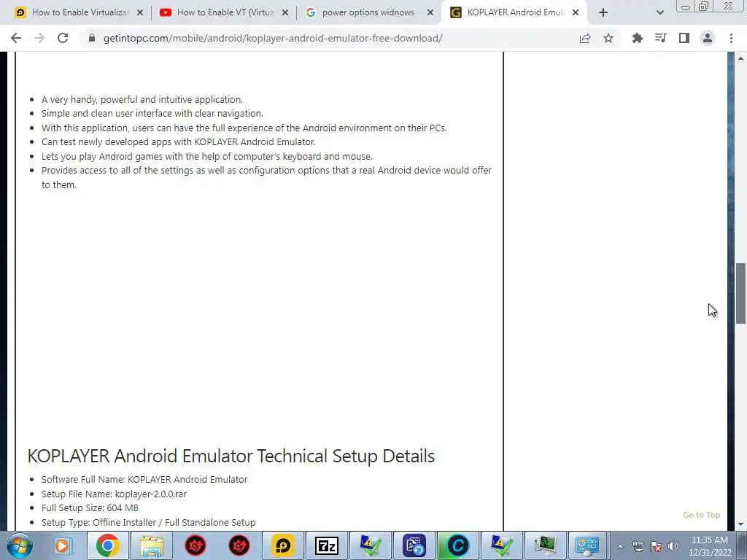747x560 pixels.
Task: Click the KOPLAYER Android Emulator Technical Setup Details heading
Action: pos(231,456)
